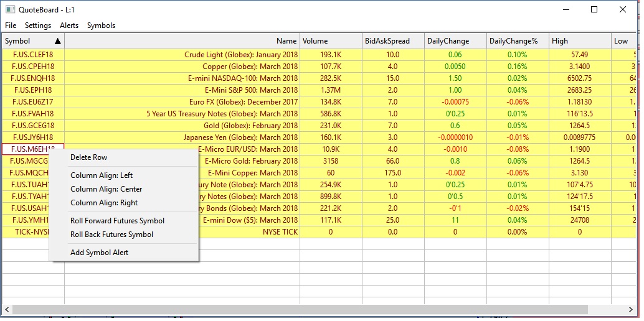Sort by the Name column header

click(182, 41)
